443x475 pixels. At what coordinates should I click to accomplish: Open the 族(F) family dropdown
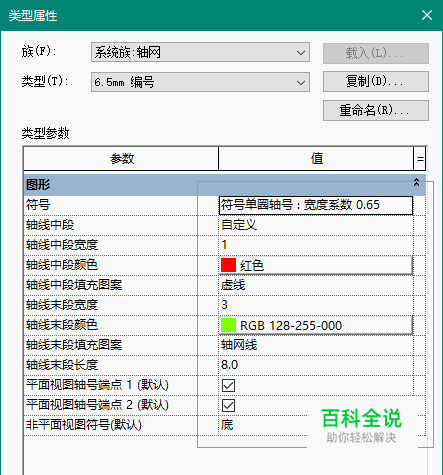coord(200,52)
